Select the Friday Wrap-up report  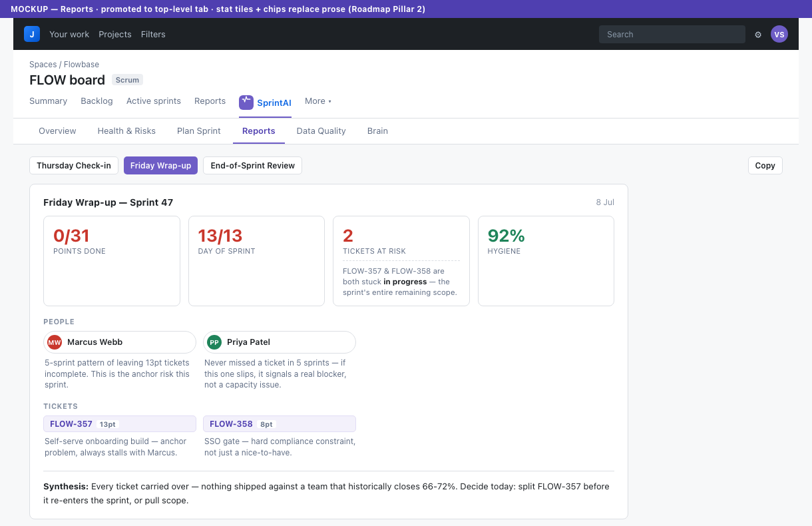point(160,166)
